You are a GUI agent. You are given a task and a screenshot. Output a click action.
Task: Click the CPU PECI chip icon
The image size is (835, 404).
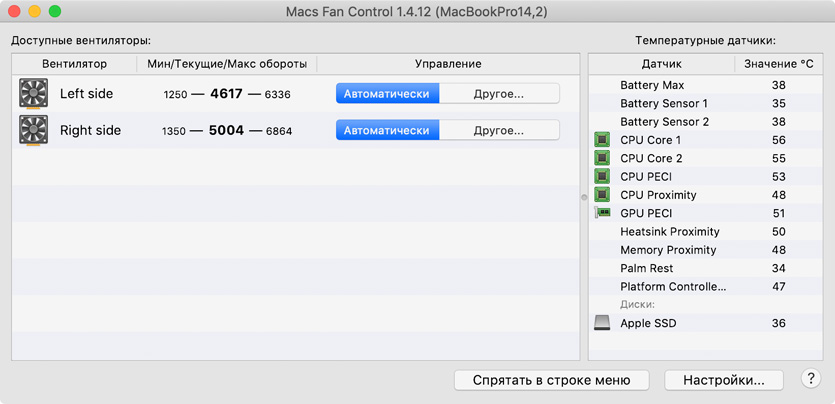[602, 177]
